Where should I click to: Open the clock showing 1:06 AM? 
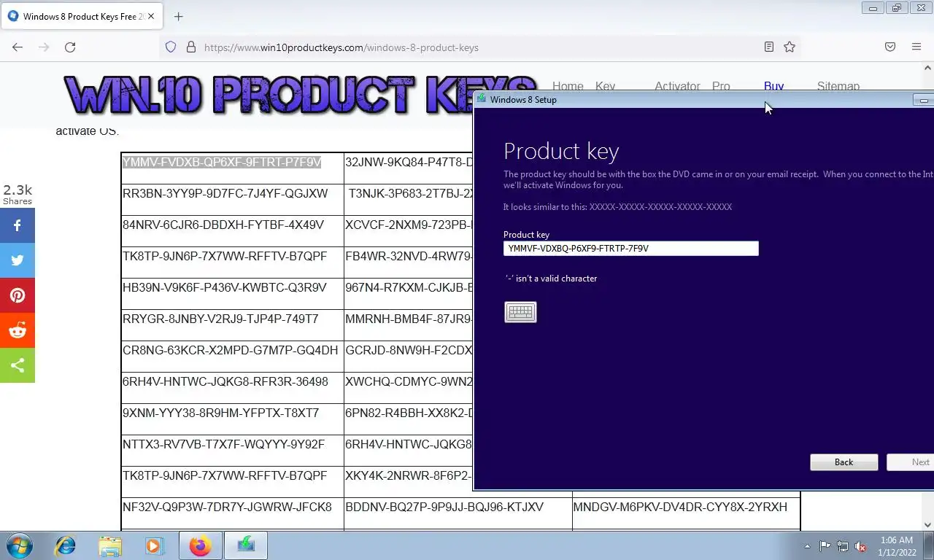click(x=896, y=546)
